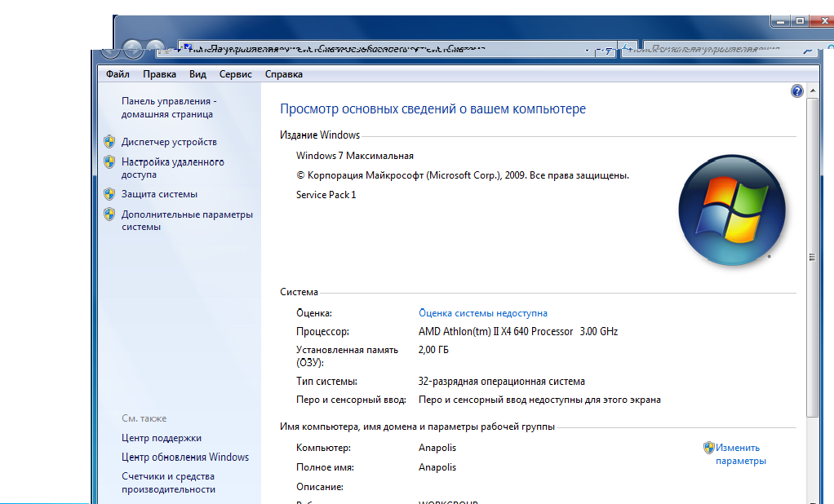This screenshot has height=504, width=834.
Task: Open the Правка menu
Action: coord(160,74)
